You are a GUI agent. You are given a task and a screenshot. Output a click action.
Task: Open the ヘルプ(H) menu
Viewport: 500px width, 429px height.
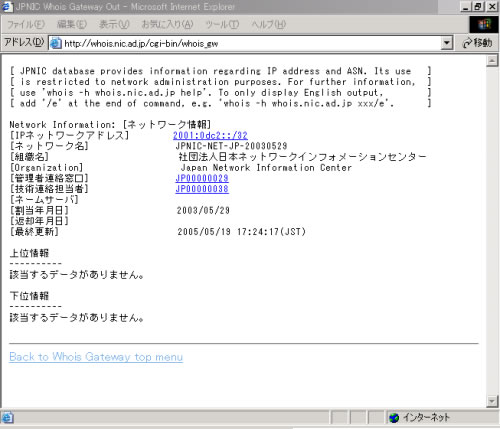(x=269, y=24)
